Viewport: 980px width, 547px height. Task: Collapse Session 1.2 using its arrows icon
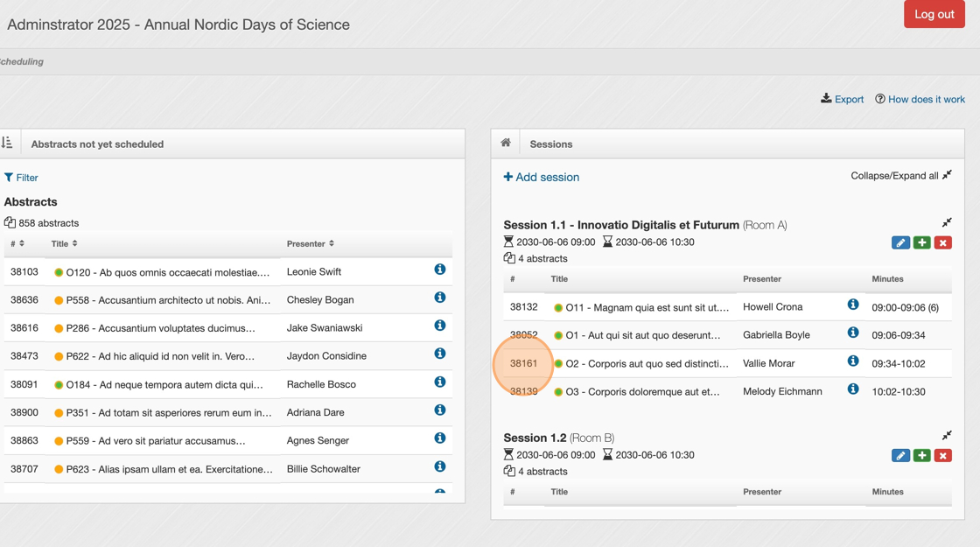947,435
